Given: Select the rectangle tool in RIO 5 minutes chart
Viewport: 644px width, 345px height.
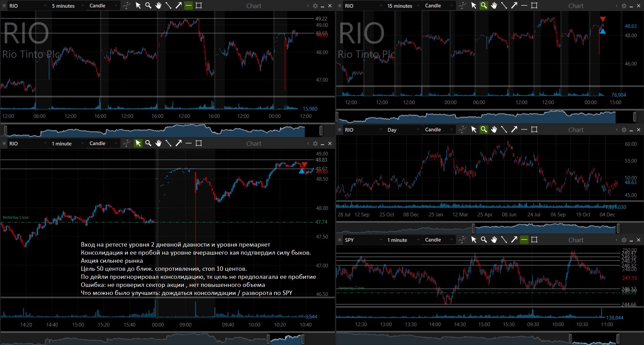Looking at the screenshot, I should point(199,6).
